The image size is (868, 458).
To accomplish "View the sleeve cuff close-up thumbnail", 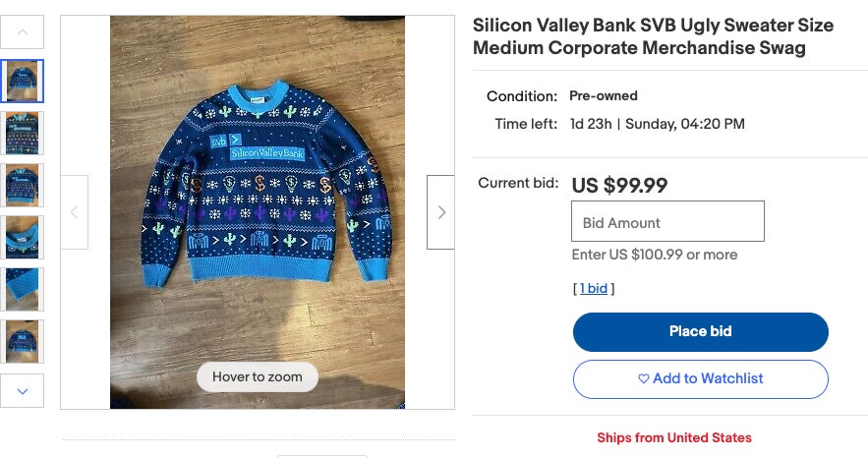I will click(x=23, y=289).
